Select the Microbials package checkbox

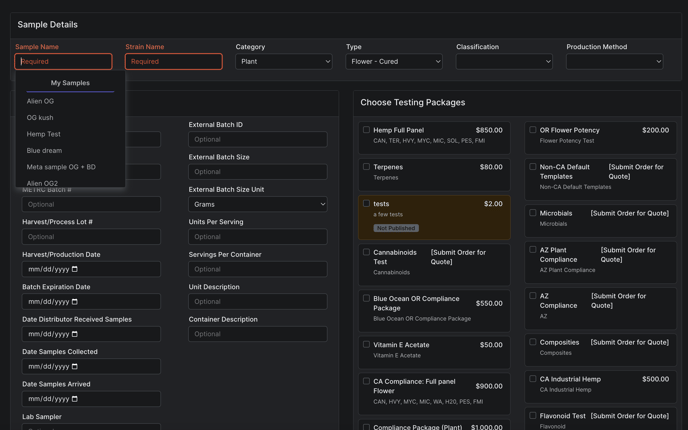point(533,212)
